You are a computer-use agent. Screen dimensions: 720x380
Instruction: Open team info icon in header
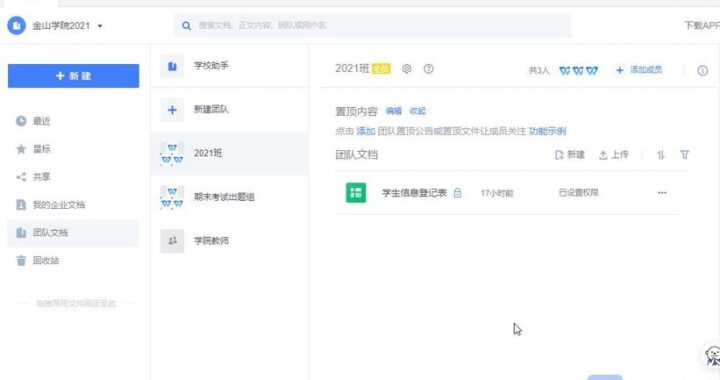tap(703, 70)
